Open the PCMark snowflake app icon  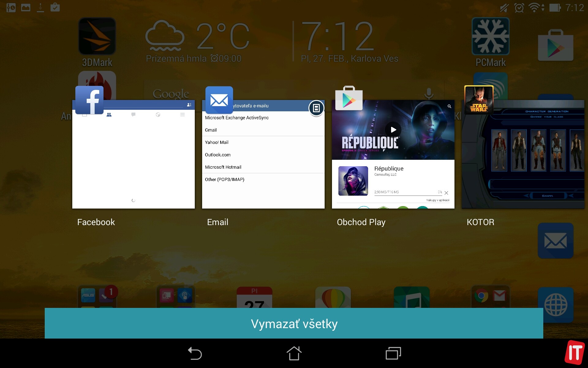pos(490,37)
